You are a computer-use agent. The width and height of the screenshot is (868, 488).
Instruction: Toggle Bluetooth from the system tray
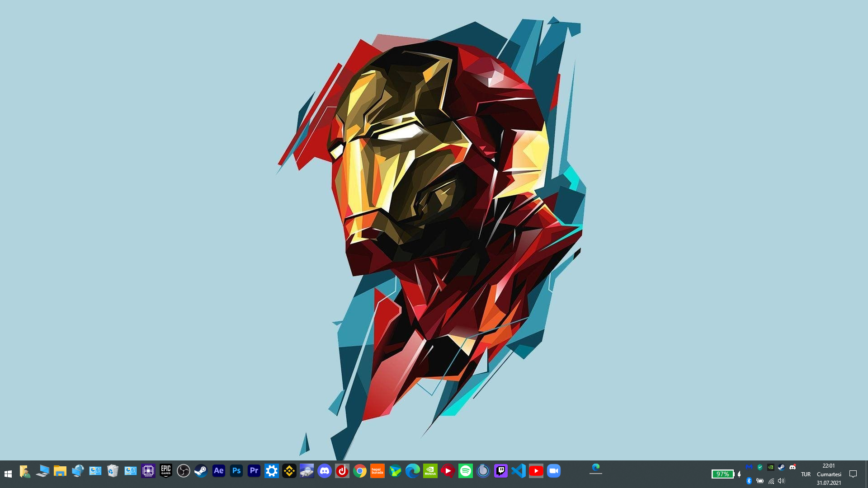pyautogui.click(x=749, y=481)
